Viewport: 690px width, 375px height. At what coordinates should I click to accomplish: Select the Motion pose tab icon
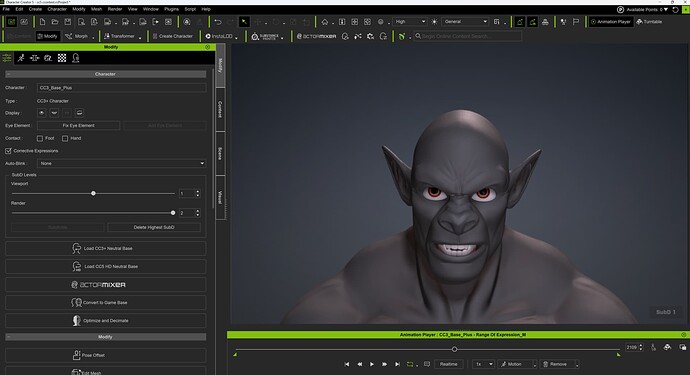coord(21,58)
